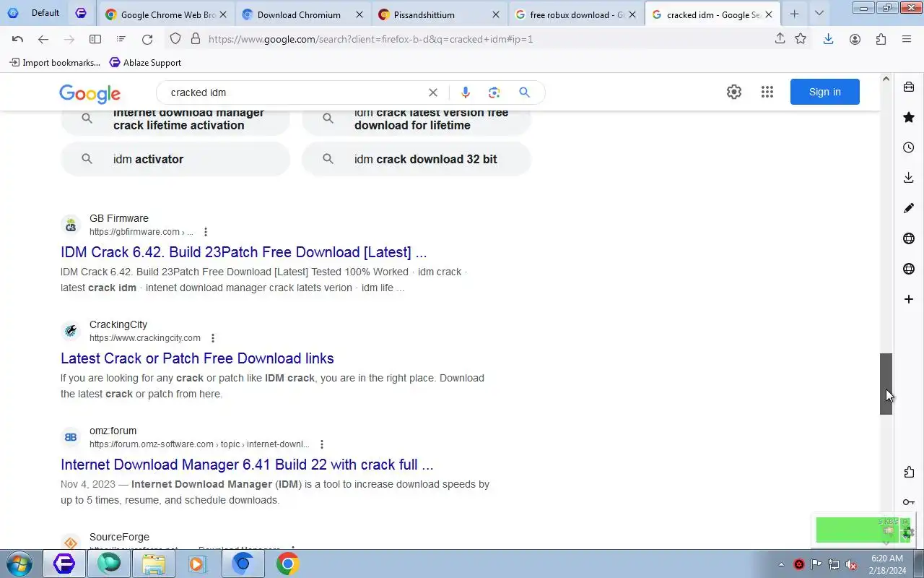Viewport: 924px width, 578px height.
Task: Open the browser manager briefcase sidebar icon
Action: coord(909,87)
